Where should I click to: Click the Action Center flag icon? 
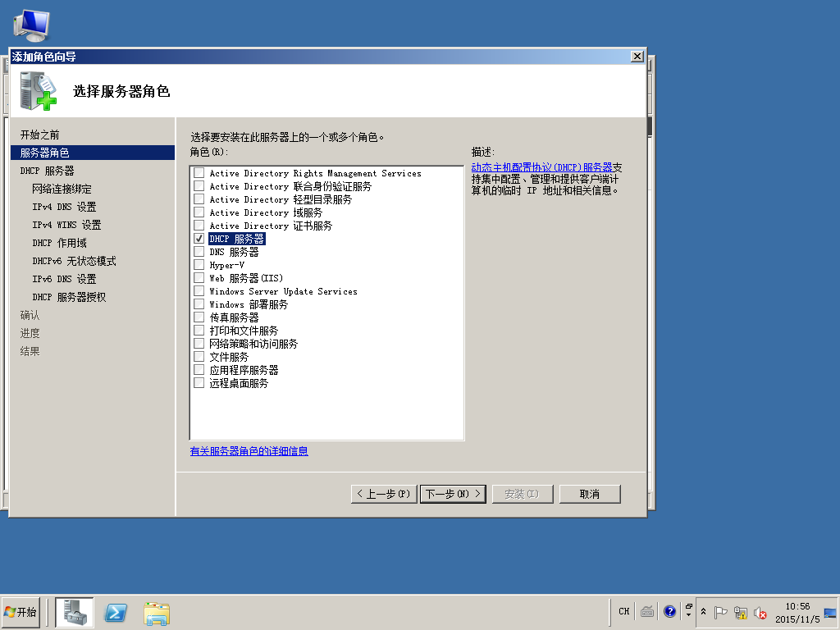[720, 612]
